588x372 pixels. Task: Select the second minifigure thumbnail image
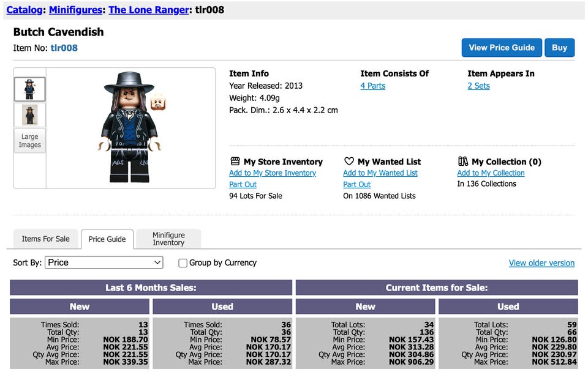tap(29, 115)
